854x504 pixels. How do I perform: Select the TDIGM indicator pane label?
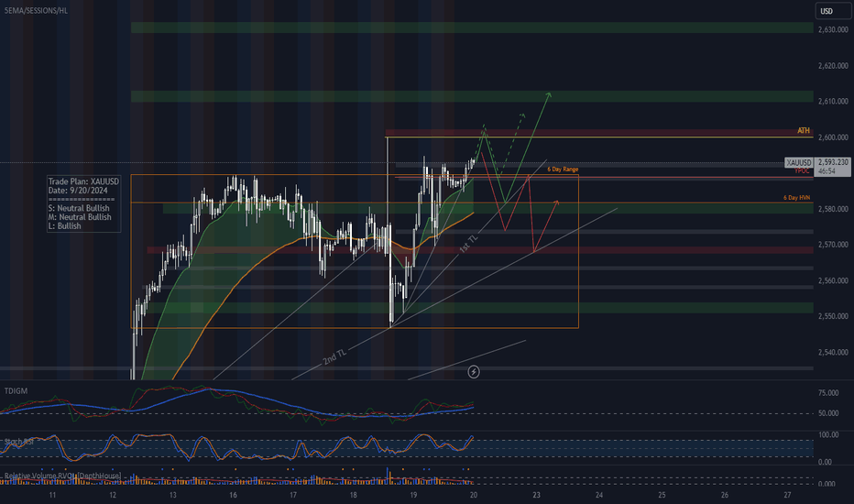point(16,390)
